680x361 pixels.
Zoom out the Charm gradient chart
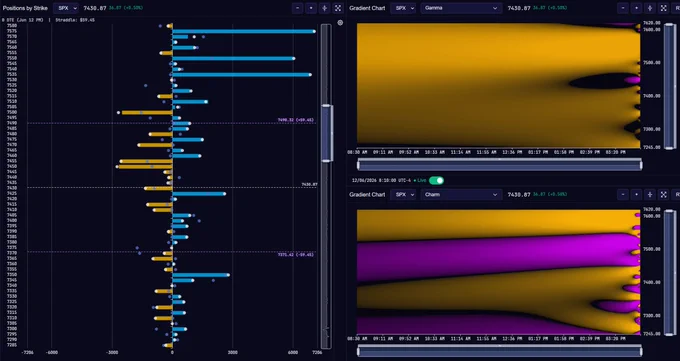pyautogui.click(x=623, y=195)
